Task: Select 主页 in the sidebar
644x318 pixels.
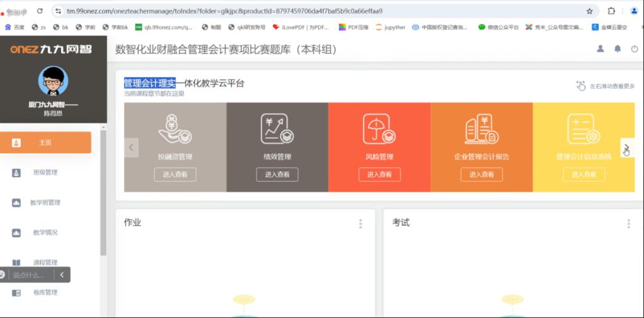Action: pos(45,143)
